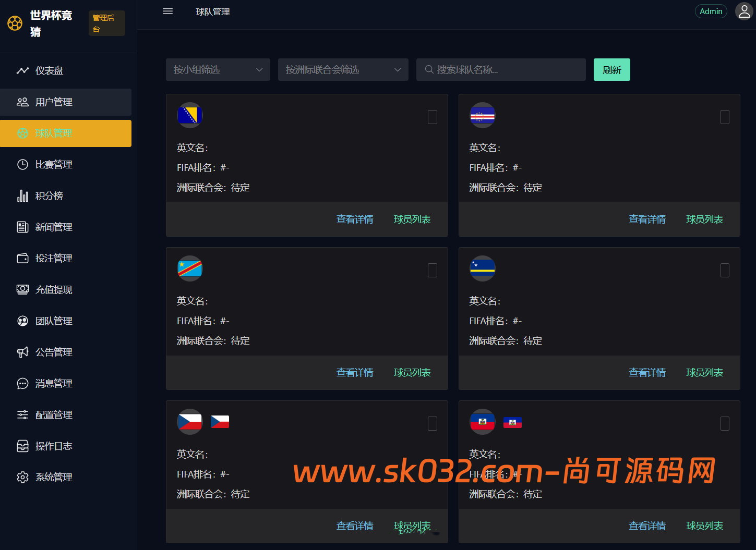Open 球员列表 on Cape Verde flag card

[x=704, y=219]
